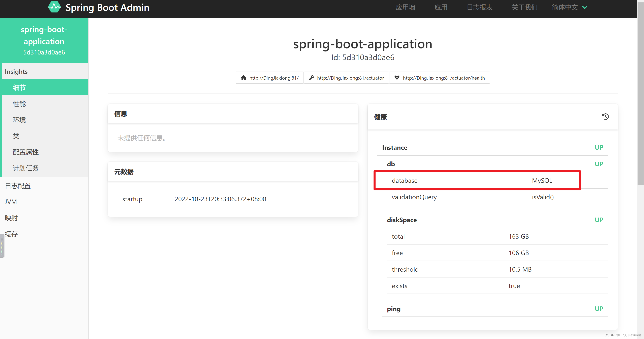Click the Spring Boot Admin title

coord(107,7)
